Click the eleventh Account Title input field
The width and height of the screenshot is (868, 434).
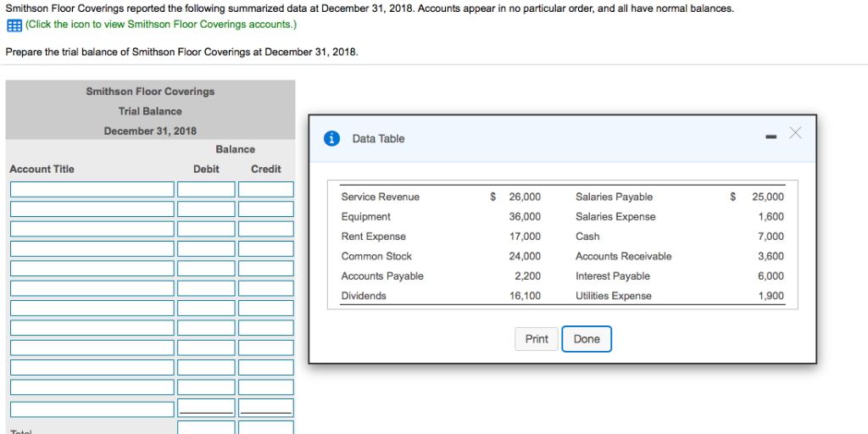click(92, 387)
